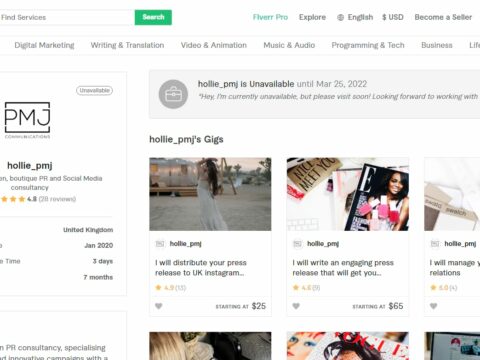Click the Starting at $25 price
The height and width of the screenshot is (360, 480).
click(241, 306)
